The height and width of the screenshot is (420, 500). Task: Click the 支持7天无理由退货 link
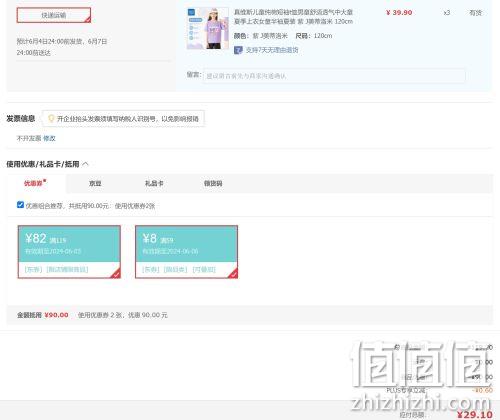pos(272,50)
